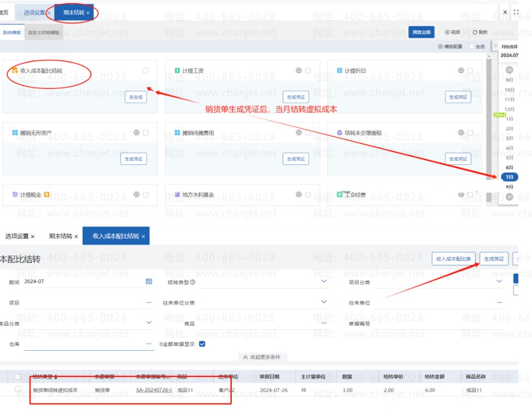Open the 摊销待摊费用 gear settings

coord(299,132)
